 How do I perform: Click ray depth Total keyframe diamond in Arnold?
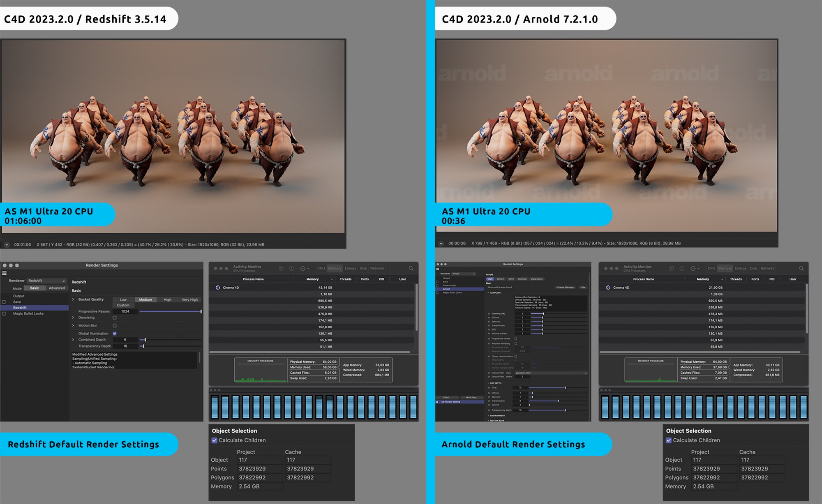489,388
